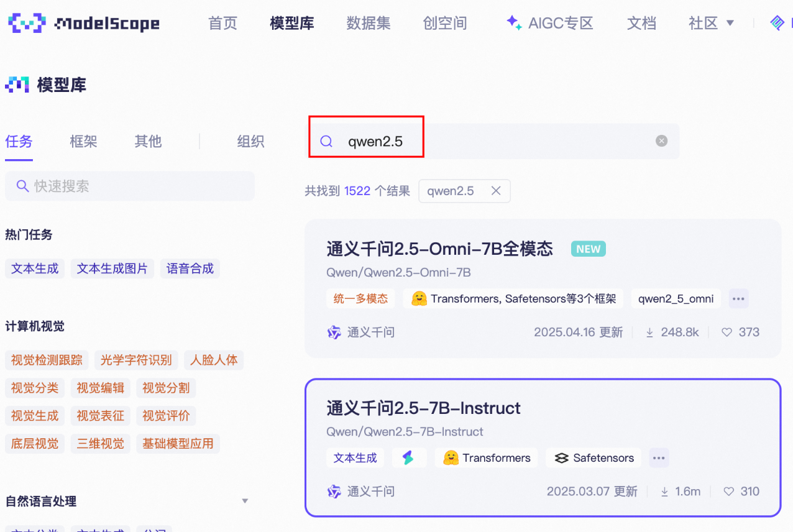Open the 通义千问2.5-Omni-7B全模态 model
Screen dimensions: 793x532
point(440,249)
